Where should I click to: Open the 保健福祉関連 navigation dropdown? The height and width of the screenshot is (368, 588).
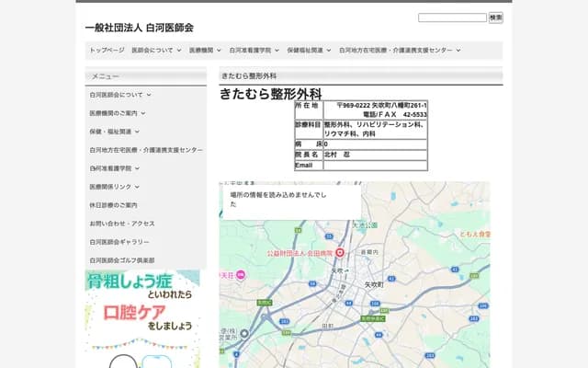coord(308,51)
